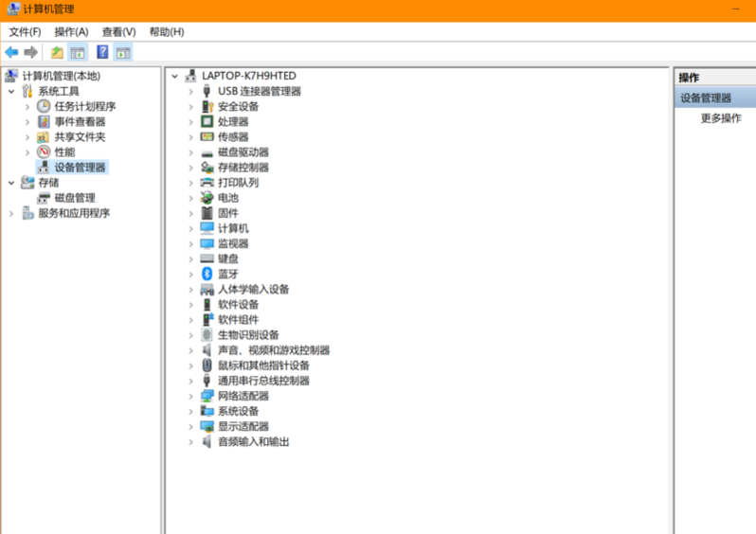Click the Up one level folder icon
Image resolution: width=756 pixels, height=534 pixels.
coord(57,52)
